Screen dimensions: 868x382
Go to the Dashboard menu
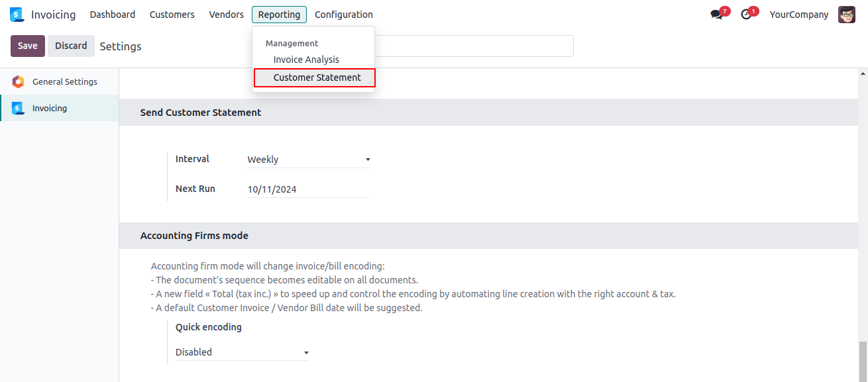pos(113,15)
